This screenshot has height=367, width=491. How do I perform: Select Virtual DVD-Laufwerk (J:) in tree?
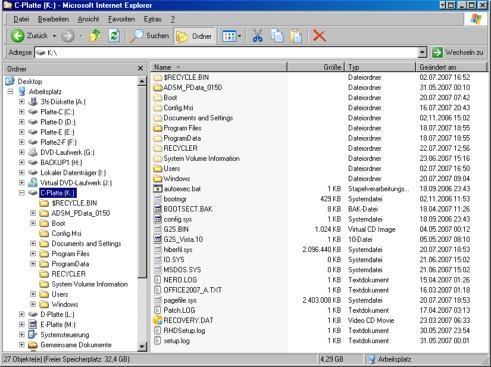[76, 183]
